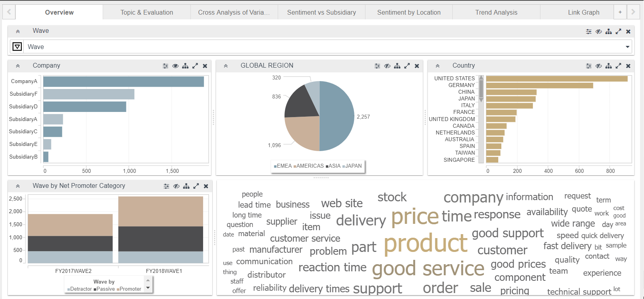Open the Wave dropdown arrow
This screenshot has width=644, height=299.
[627, 47]
